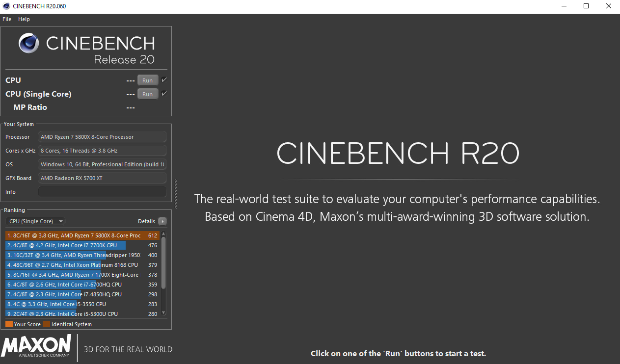This screenshot has width=620, height=364.
Task: Open the File menu
Action: pos(7,19)
